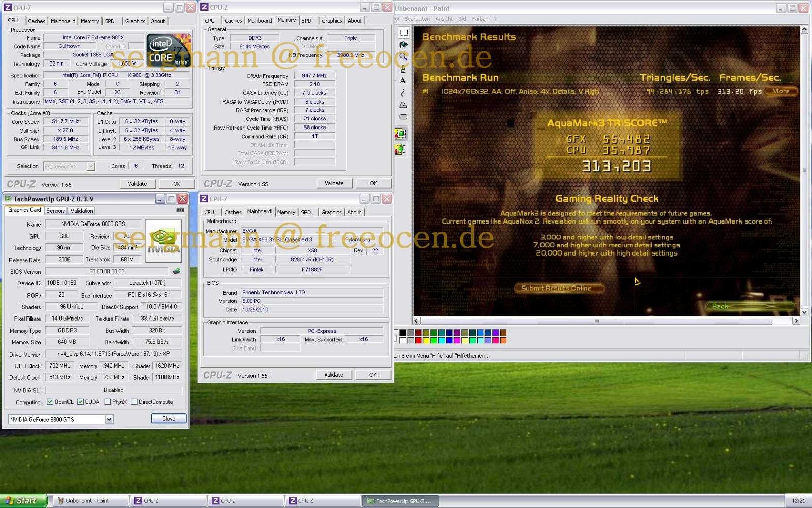Viewport: 812px width, 508px height.
Task: Click the memory Size value 6144 MBytes
Action: point(255,47)
